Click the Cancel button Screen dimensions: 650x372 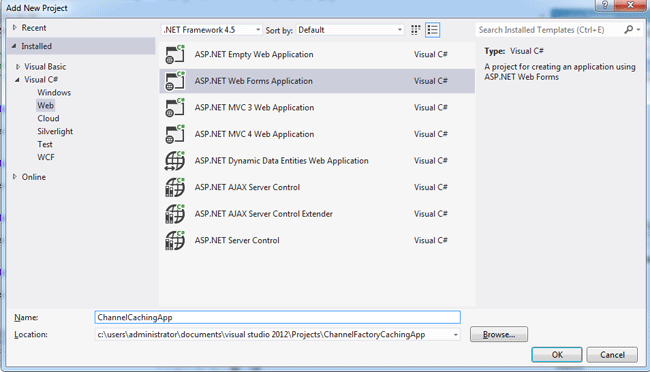[x=612, y=355]
